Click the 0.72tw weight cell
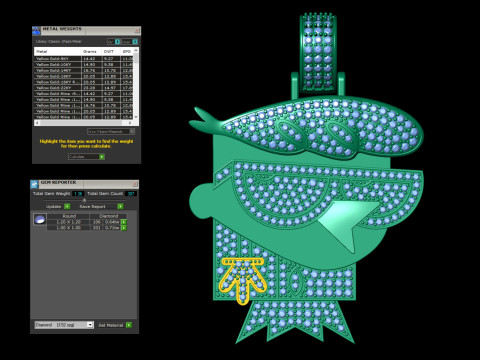This screenshot has width=480, height=360. pyautogui.click(x=112, y=228)
